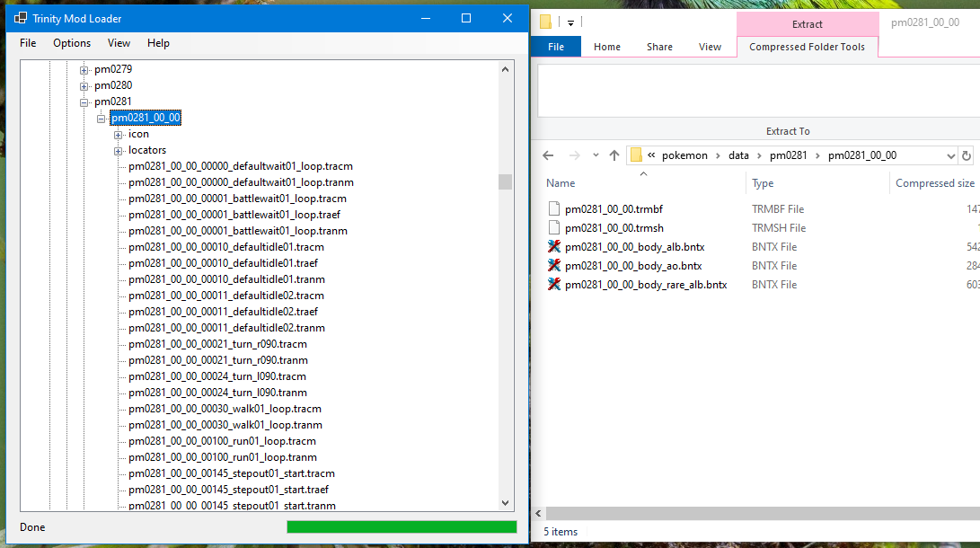This screenshot has height=548, width=980.
Task: Expand the locators folder node
Action: coord(118,151)
